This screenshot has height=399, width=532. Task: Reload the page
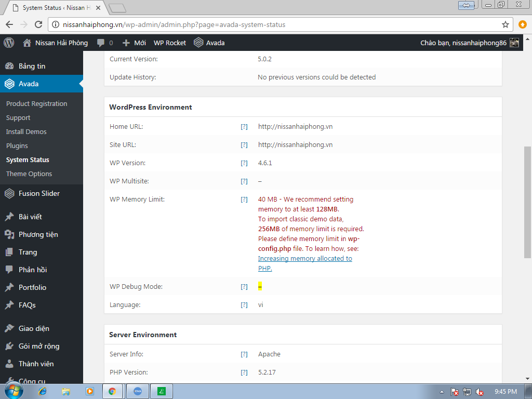(x=38, y=24)
